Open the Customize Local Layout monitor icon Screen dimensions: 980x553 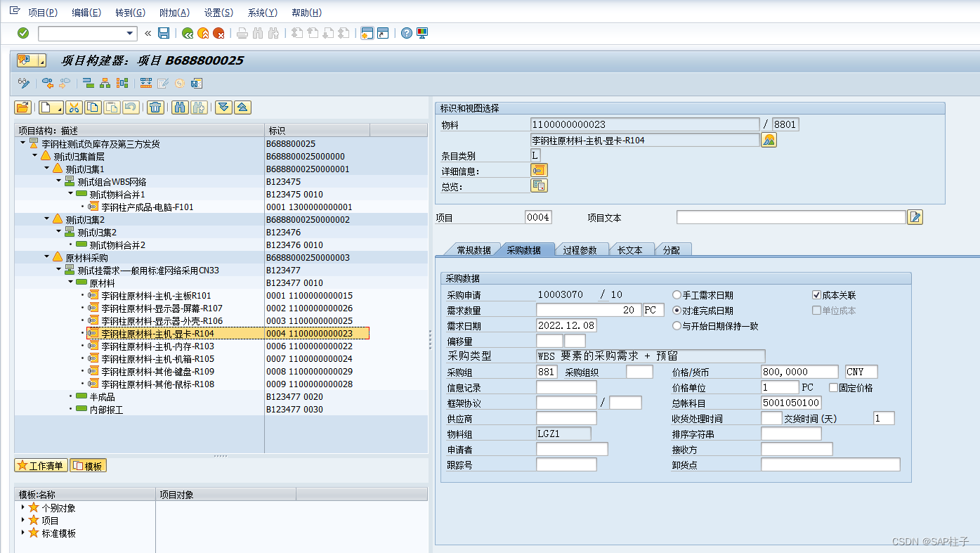pyautogui.click(x=422, y=33)
